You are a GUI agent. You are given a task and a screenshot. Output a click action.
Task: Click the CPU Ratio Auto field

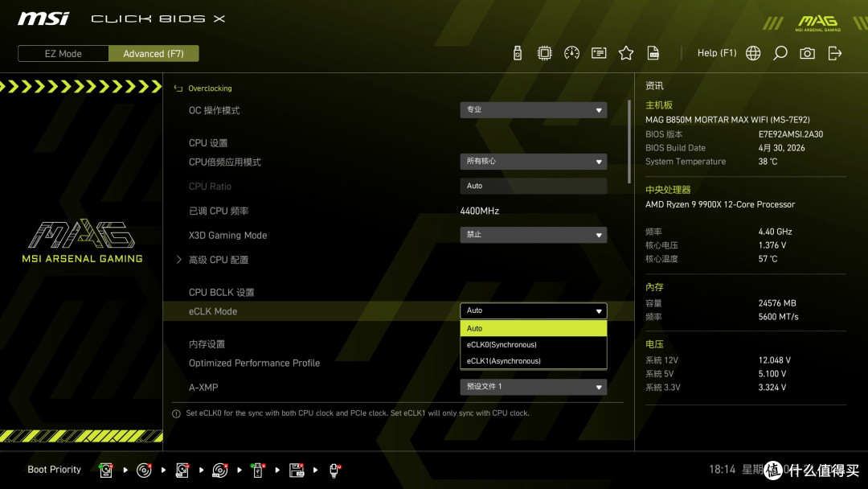pyautogui.click(x=533, y=186)
